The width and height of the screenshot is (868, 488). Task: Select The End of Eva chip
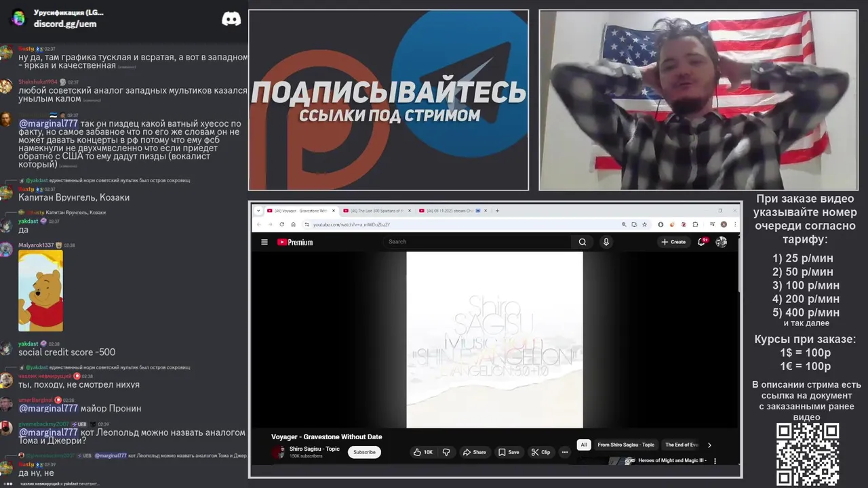coord(681,445)
